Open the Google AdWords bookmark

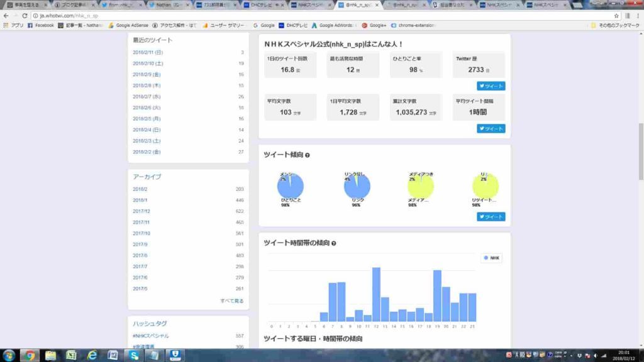point(333,25)
